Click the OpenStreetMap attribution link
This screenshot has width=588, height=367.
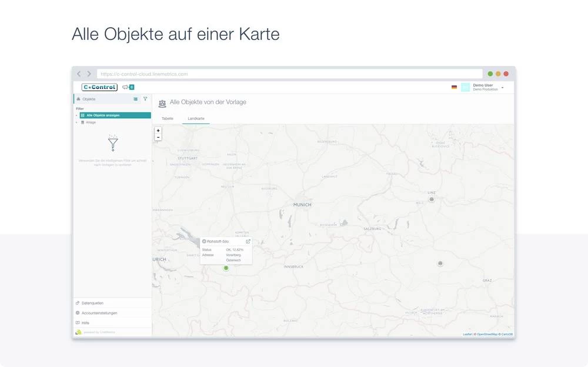[487, 334]
